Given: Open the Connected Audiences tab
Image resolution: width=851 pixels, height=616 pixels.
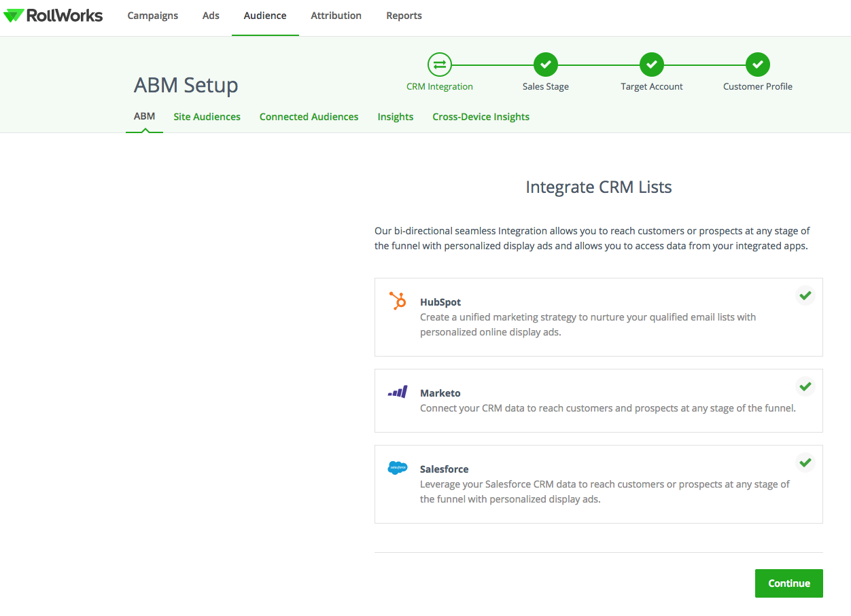Looking at the screenshot, I should tap(309, 116).
